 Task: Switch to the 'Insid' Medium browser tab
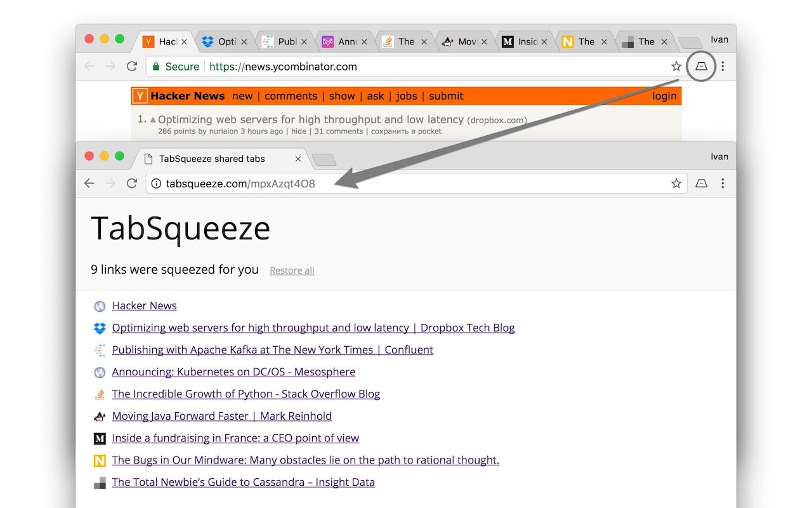[x=524, y=42]
